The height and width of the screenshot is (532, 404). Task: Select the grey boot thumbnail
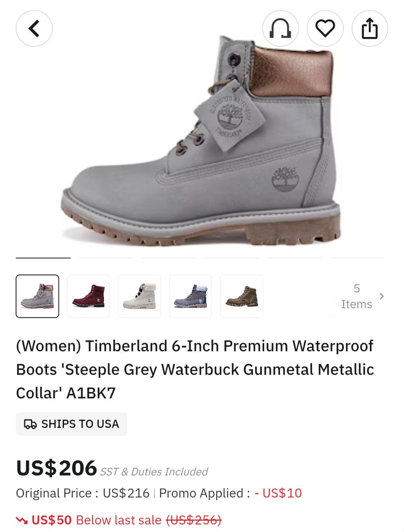[x=37, y=296]
